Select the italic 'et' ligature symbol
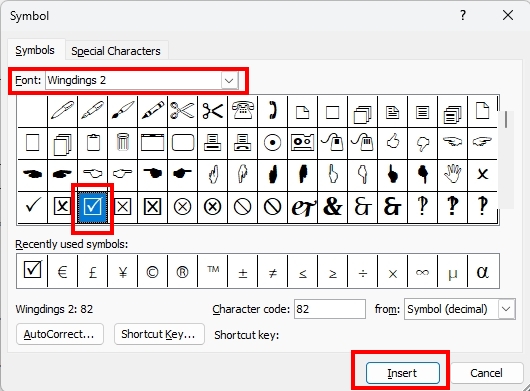530x391 pixels. [x=303, y=206]
